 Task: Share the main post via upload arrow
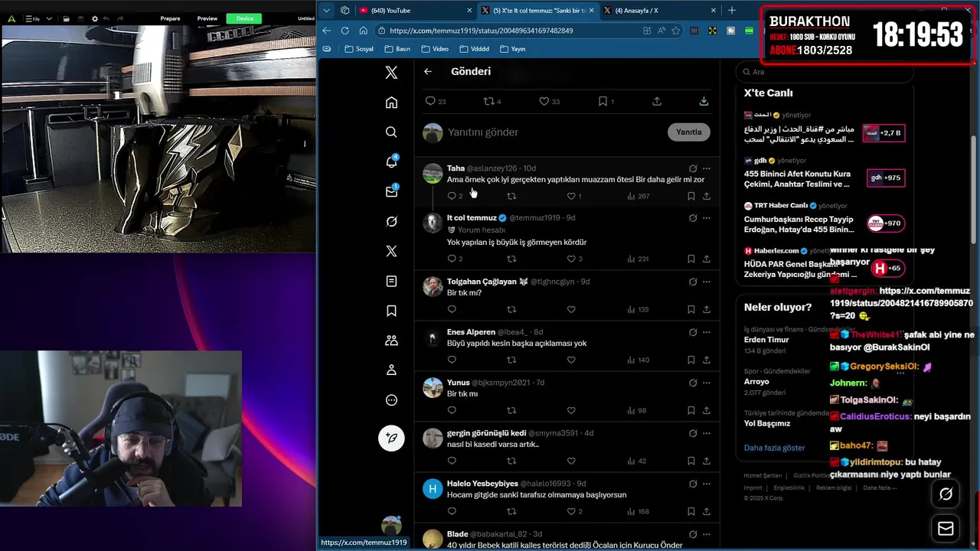pyautogui.click(x=657, y=101)
